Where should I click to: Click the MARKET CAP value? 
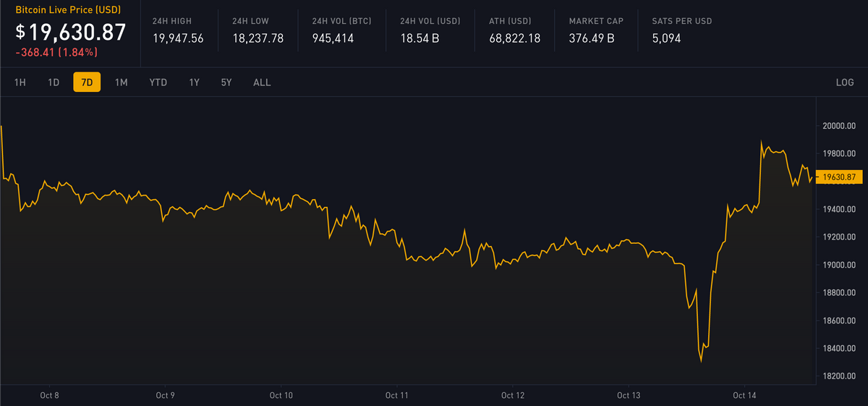(x=592, y=38)
